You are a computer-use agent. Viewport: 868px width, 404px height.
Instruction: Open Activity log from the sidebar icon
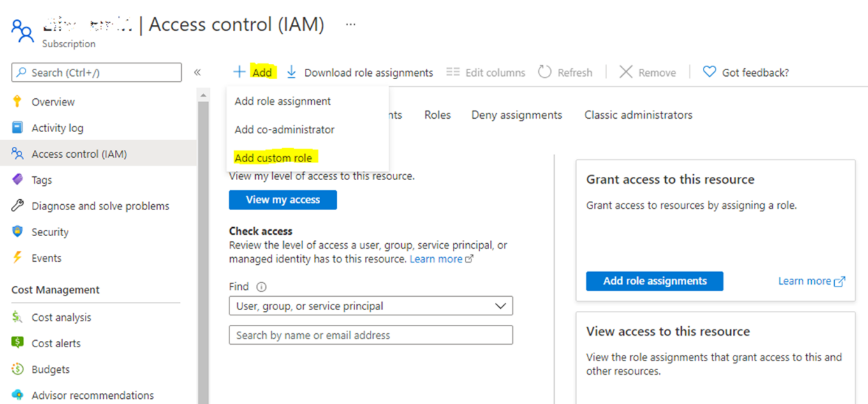(18, 128)
